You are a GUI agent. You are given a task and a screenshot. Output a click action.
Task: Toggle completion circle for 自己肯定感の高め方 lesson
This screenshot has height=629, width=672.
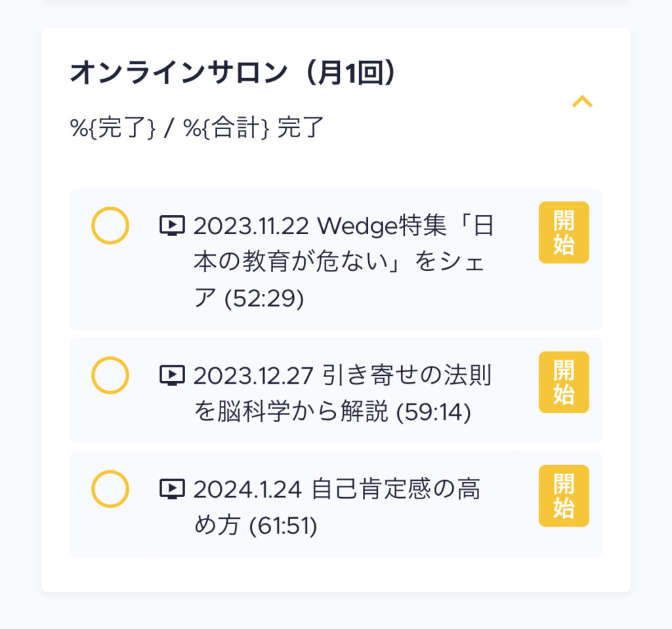coord(110,489)
